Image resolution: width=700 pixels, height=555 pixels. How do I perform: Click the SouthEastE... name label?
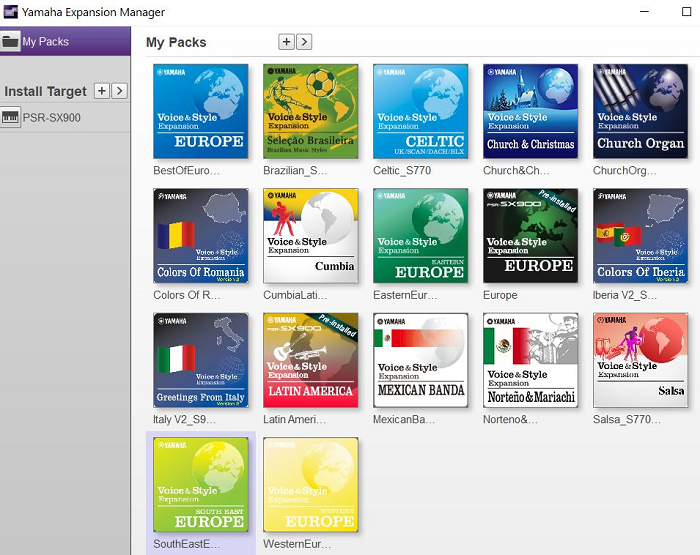(x=187, y=544)
